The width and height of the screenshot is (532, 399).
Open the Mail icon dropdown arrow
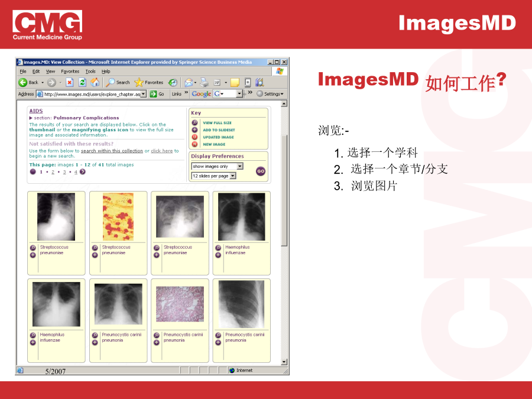(x=196, y=82)
